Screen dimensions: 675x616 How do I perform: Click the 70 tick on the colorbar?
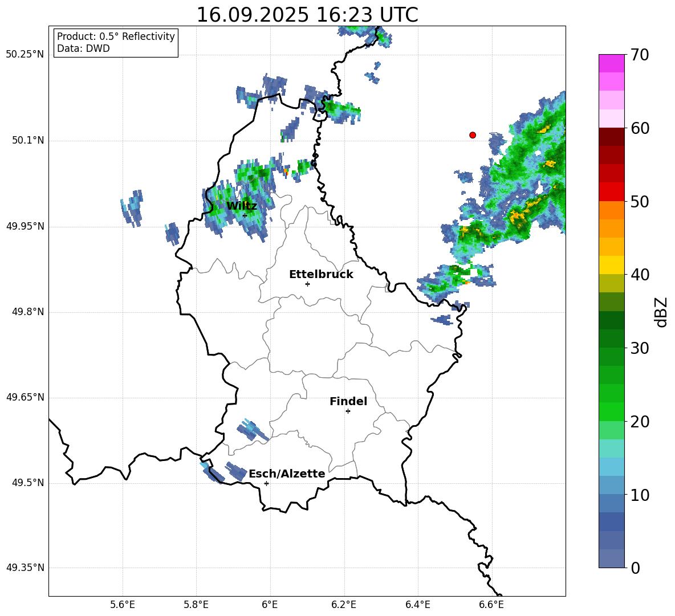[x=639, y=55]
